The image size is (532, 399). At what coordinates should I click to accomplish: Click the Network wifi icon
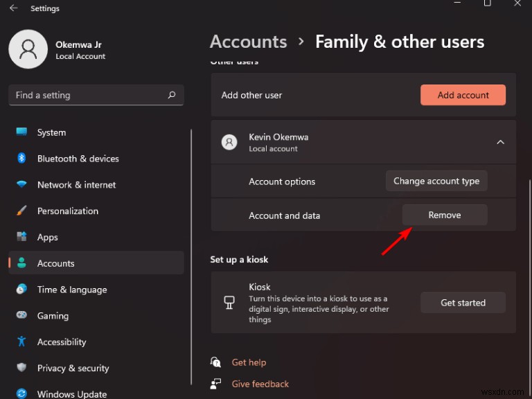[21, 184]
